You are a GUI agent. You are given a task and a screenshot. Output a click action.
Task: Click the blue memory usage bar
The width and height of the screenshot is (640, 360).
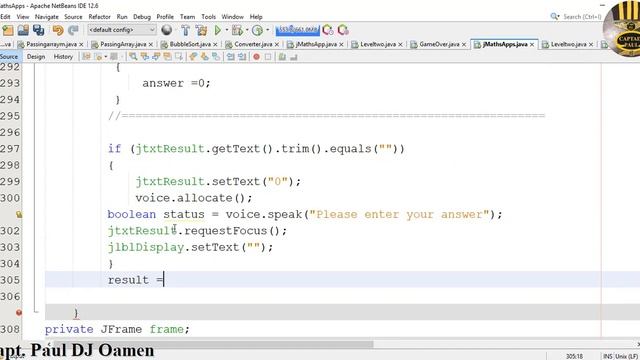298,30
